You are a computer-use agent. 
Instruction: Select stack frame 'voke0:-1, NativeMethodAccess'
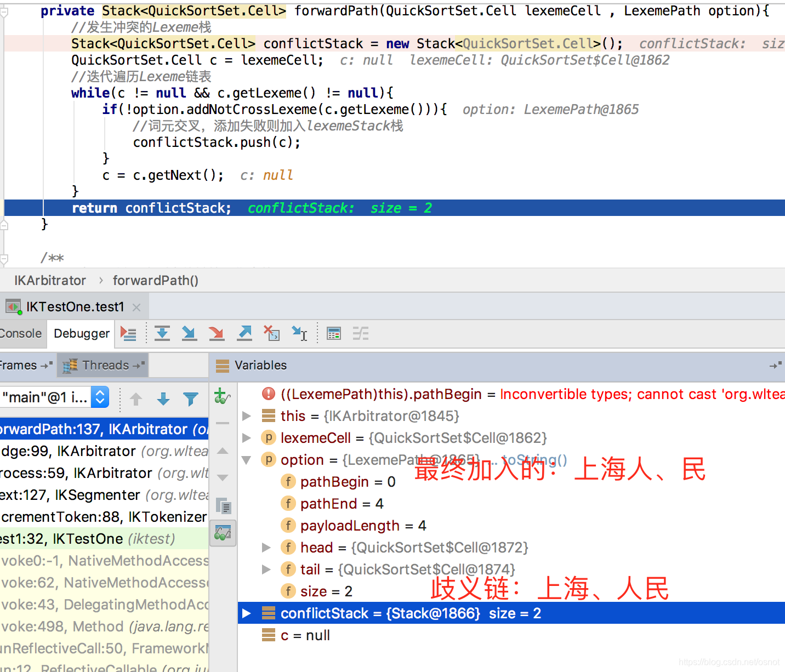(104, 561)
